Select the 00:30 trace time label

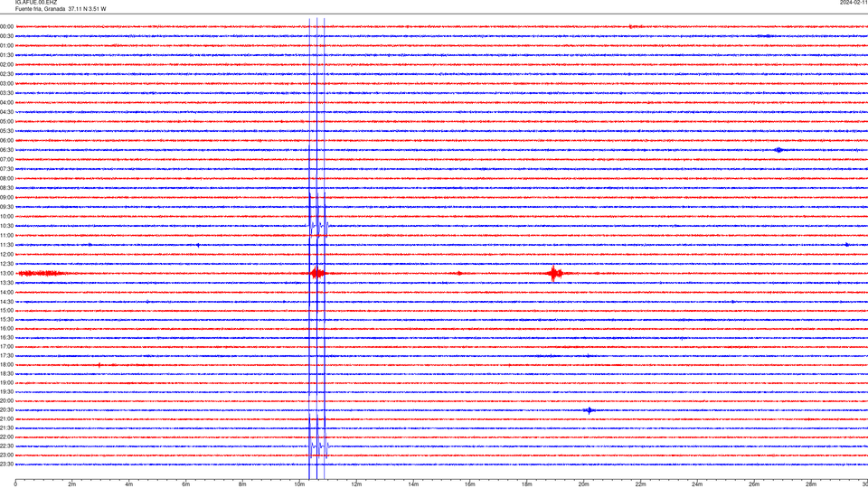click(6, 36)
